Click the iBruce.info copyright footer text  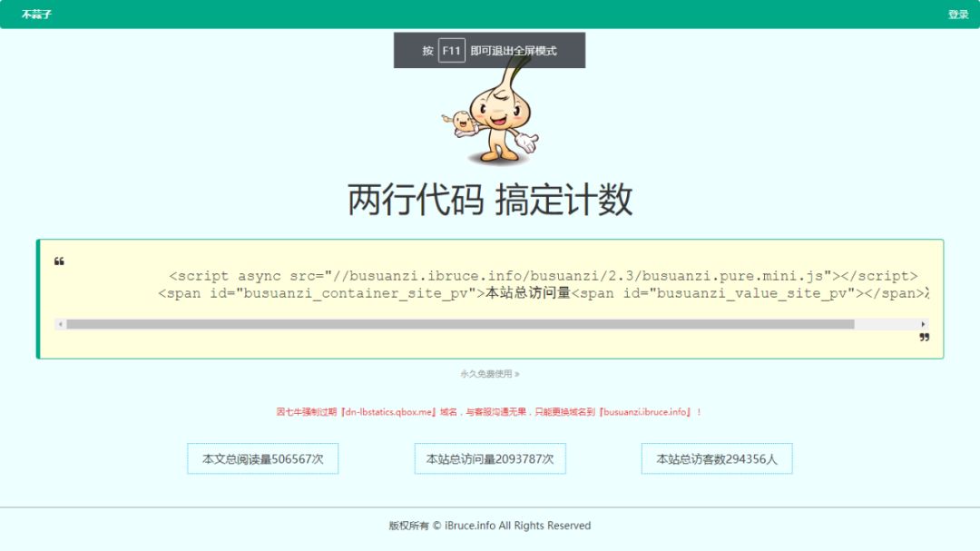[490, 526]
